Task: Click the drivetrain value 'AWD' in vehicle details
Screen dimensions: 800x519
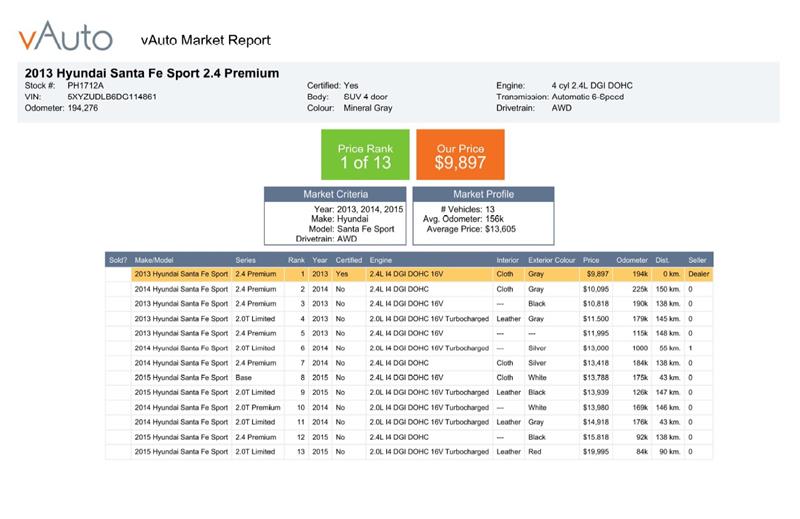Action: [561, 108]
